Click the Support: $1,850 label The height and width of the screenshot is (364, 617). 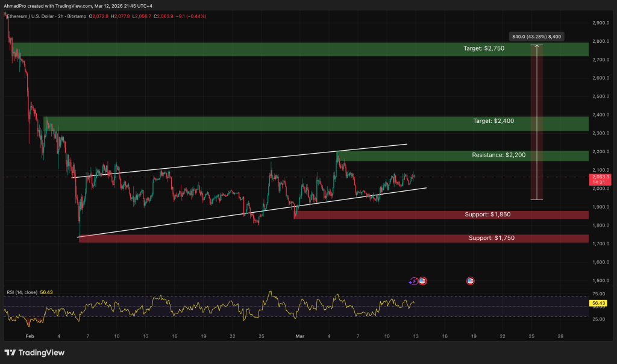point(489,215)
